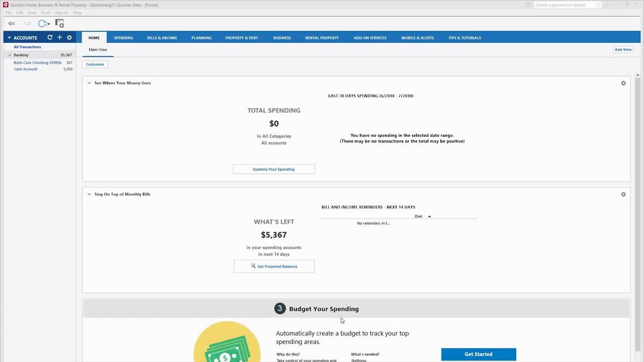This screenshot has width=644, height=362.
Task: Add a new account with plus icon
Action: (60, 38)
